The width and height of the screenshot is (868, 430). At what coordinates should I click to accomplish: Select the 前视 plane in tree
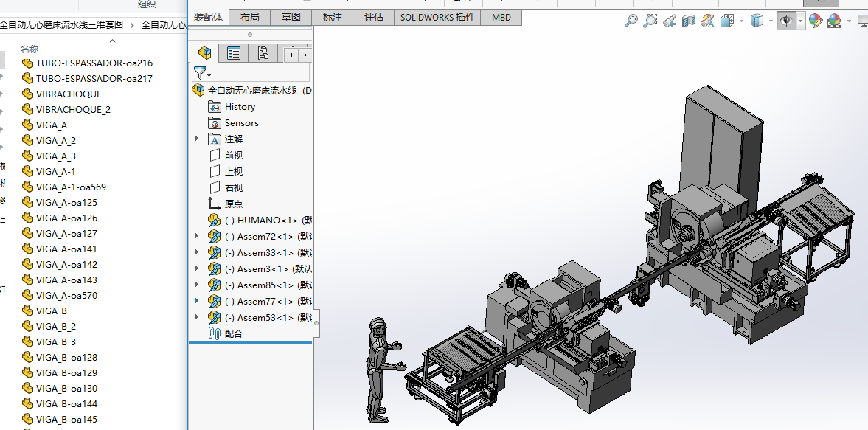click(233, 156)
